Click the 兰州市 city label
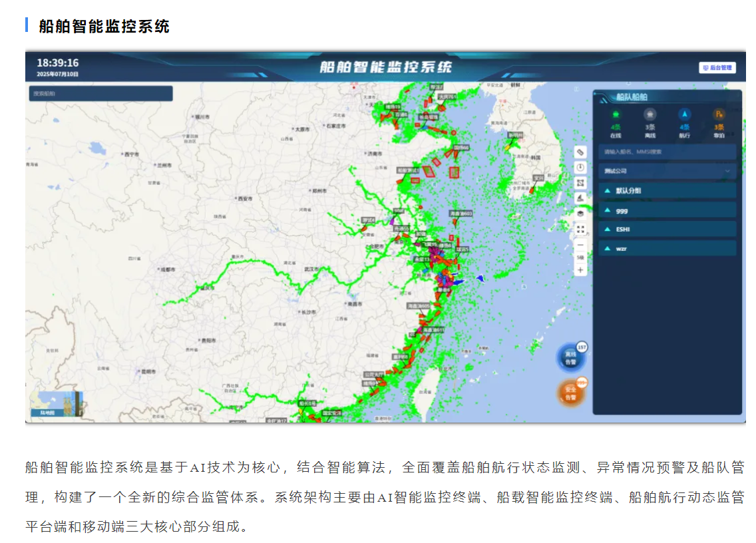This screenshot has width=756, height=543. pyautogui.click(x=164, y=166)
